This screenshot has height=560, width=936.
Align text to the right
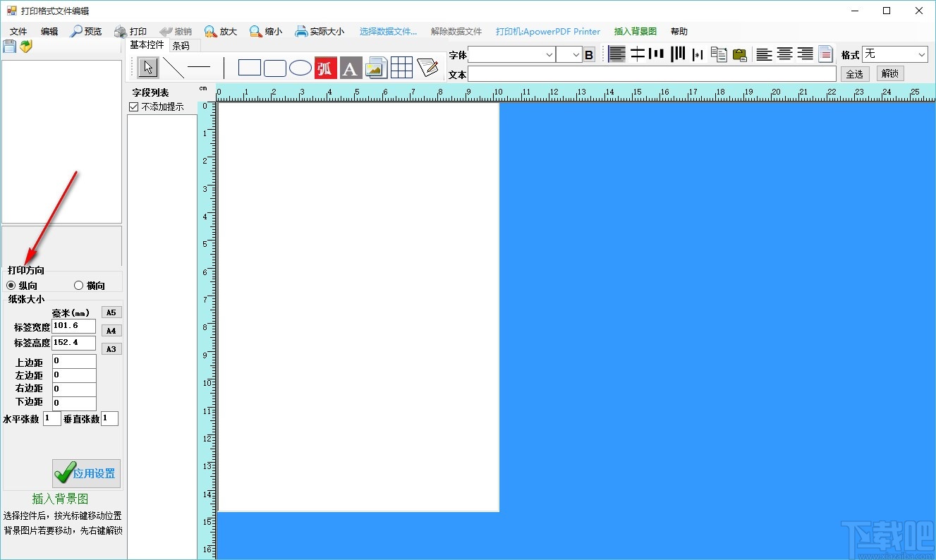coord(805,54)
